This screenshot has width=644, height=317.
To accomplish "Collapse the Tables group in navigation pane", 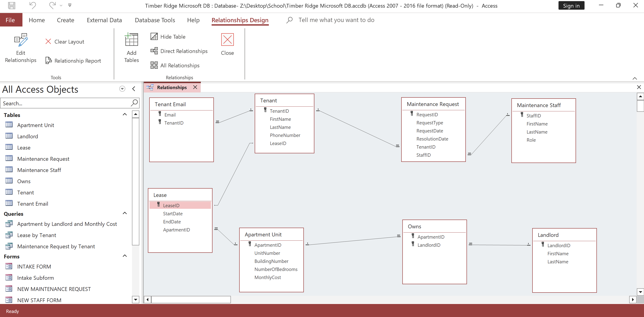I will pyautogui.click(x=125, y=114).
